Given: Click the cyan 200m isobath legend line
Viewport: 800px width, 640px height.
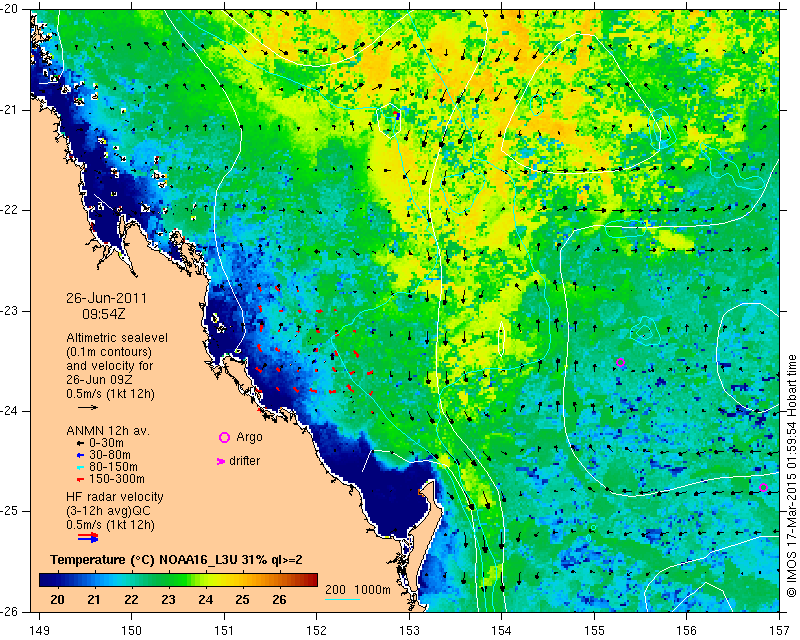Looking at the screenshot, I should (342, 599).
